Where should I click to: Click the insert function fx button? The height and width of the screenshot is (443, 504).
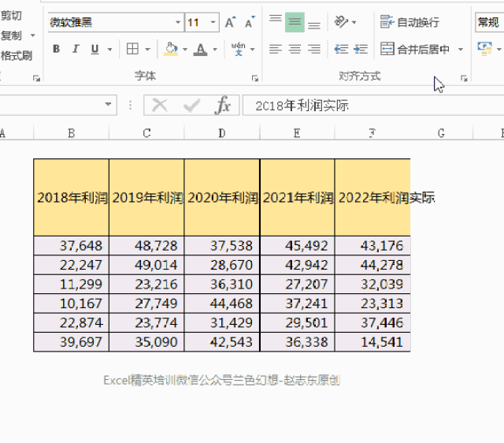click(x=222, y=105)
